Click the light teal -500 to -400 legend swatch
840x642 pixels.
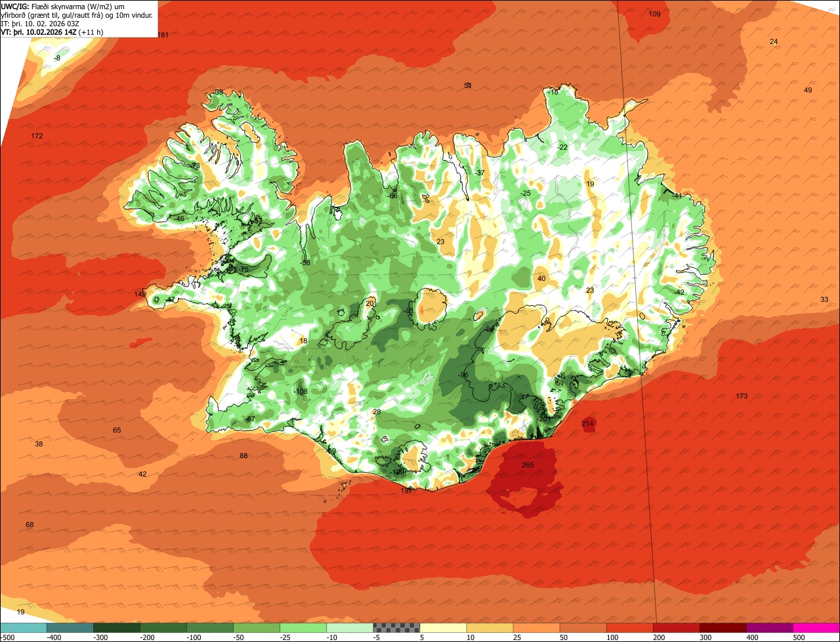coord(23,628)
